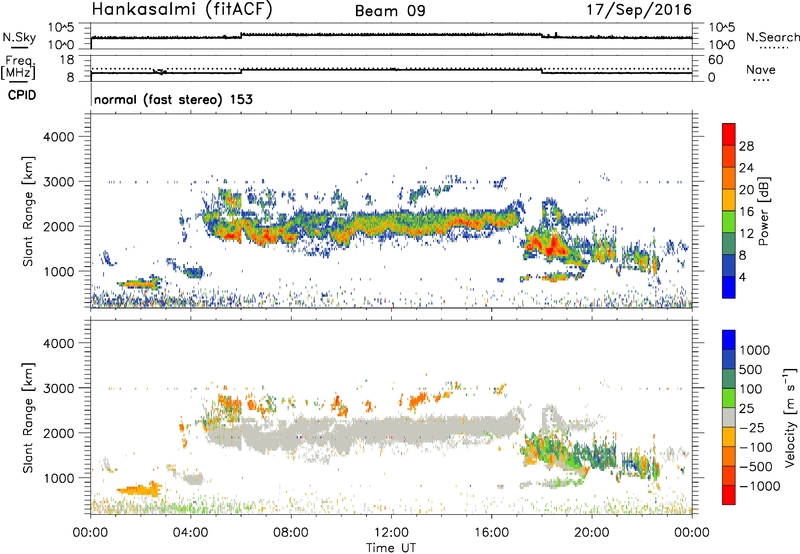Click the light green 12–16 dB power segment
The height and width of the screenshot is (554, 800).
[x=729, y=221]
